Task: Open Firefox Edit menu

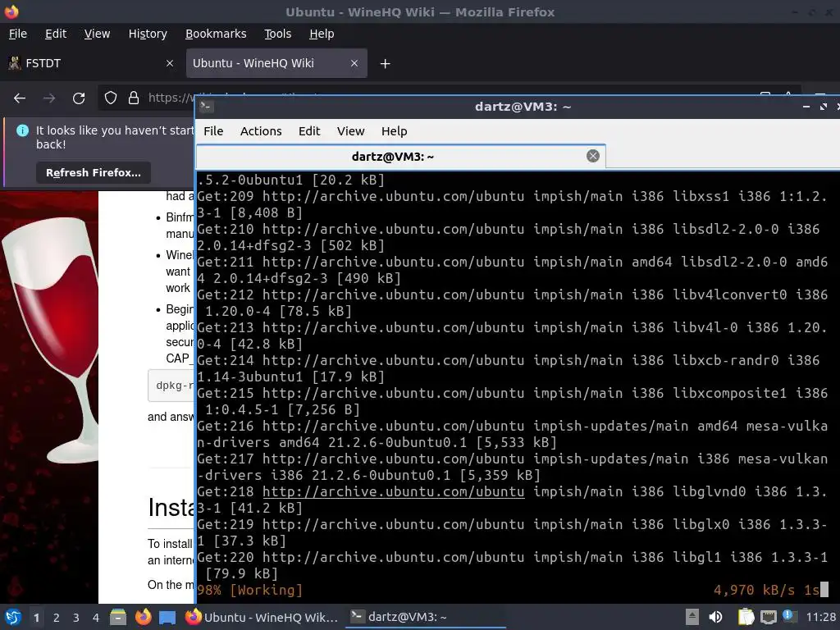Action: click(56, 34)
